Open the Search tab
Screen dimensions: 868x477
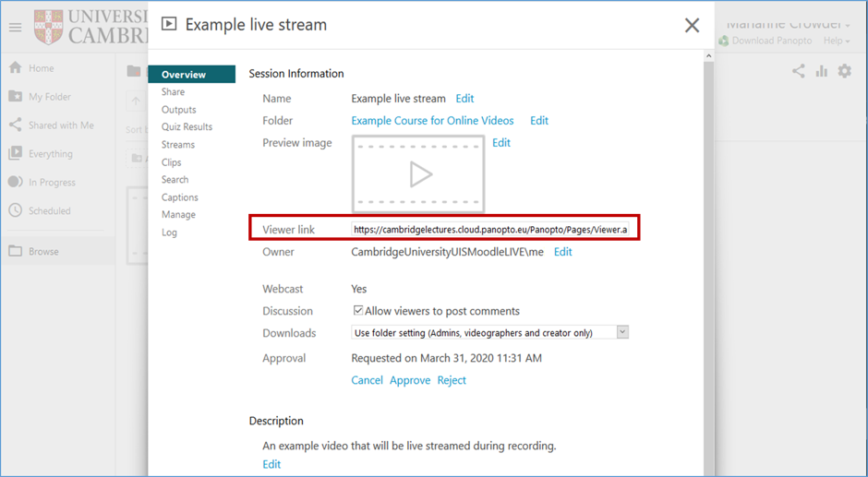[x=175, y=179]
